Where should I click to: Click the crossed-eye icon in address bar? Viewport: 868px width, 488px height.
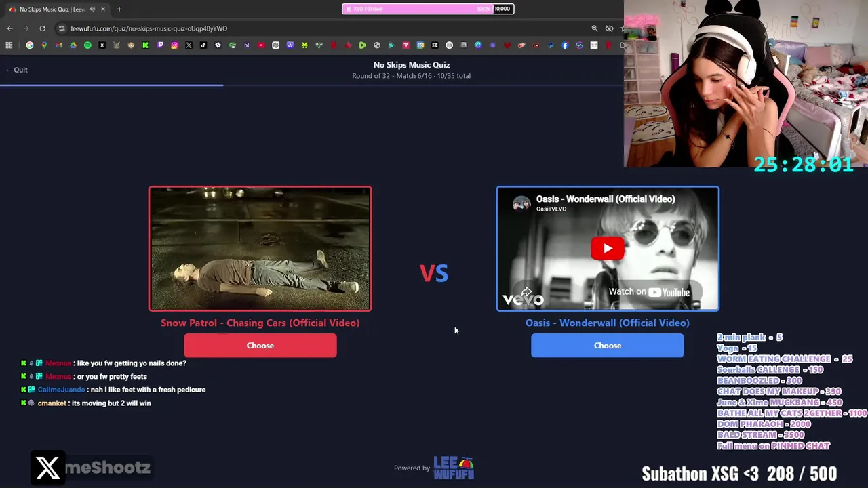click(609, 28)
